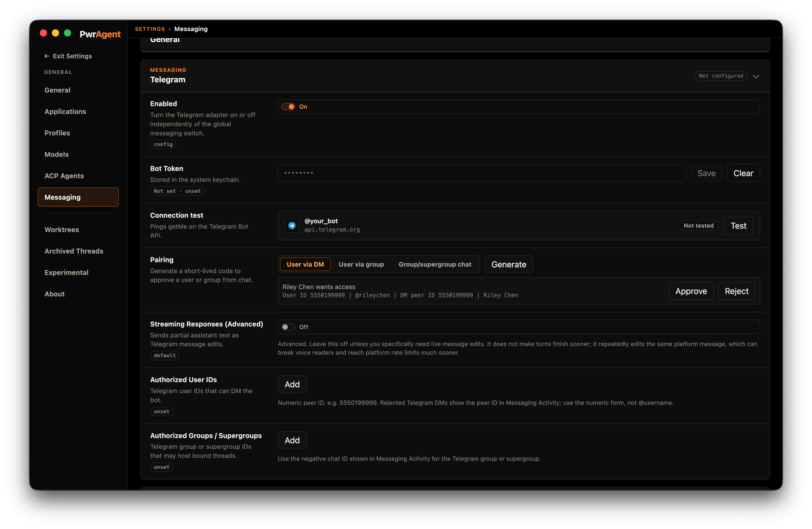812x529 pixels.
Task: Click the Telegram logo icon beside @your_bot
Action: pos(292,225)
